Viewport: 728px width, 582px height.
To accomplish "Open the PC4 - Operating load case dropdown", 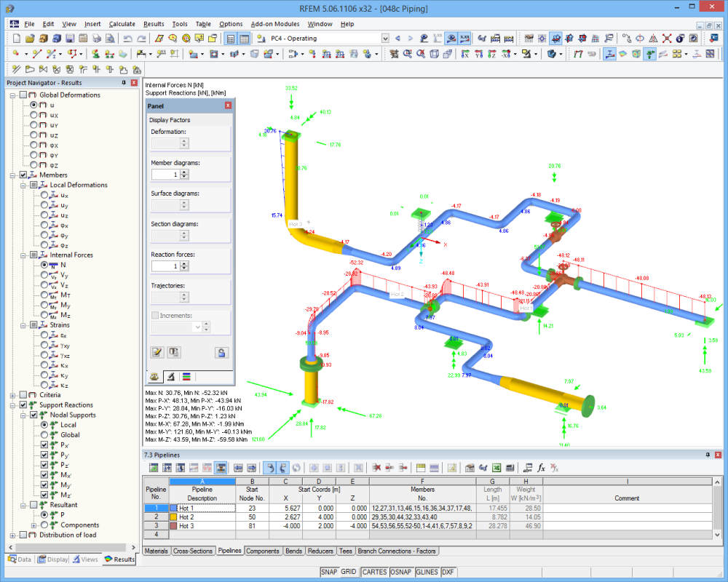I will click(x=384, y=39).
